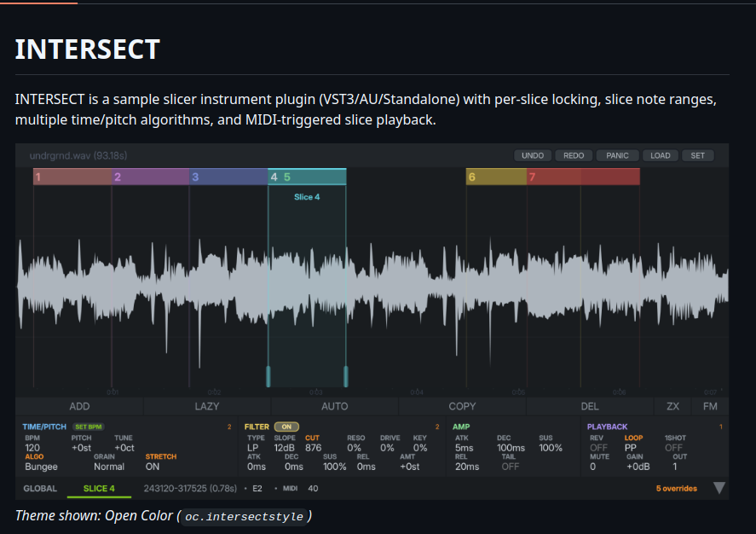Image resolution: width=756 pixels, height=534 pixels.
Task: Select yellow slice marker 6
Action: click(x=496, y=177)
